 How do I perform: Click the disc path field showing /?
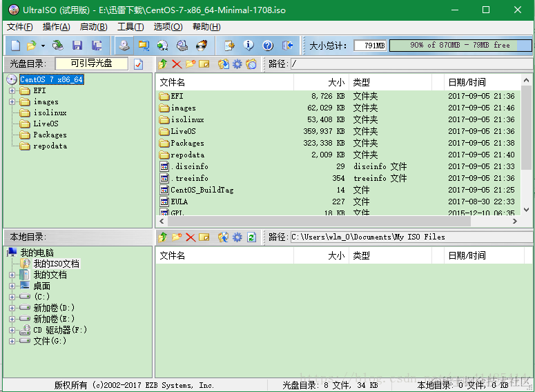point(412,63)
